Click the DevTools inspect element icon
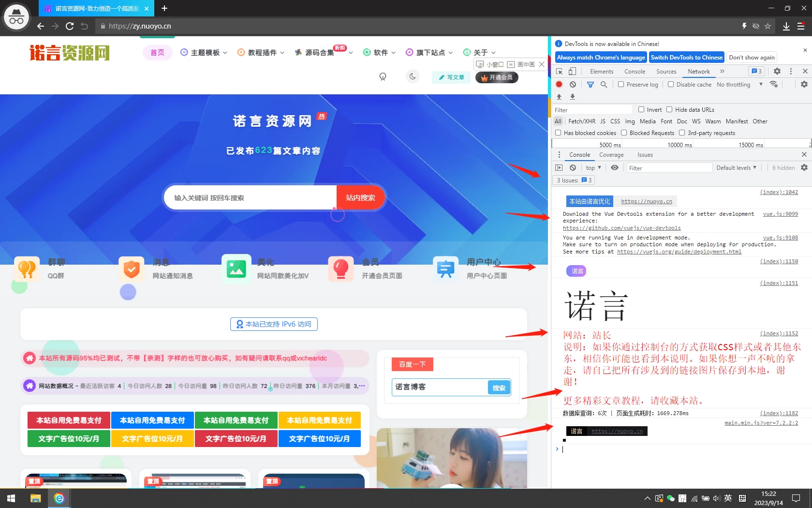Viewport: 812px width, 508px height. (560, 71)
